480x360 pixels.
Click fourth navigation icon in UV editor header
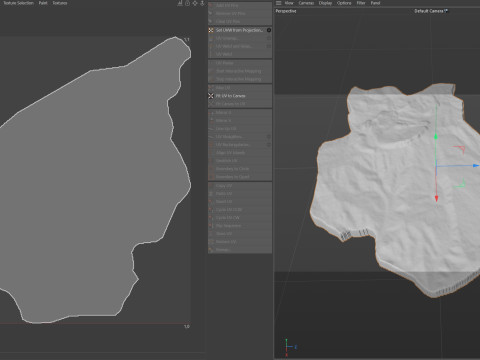pos(202,3)
